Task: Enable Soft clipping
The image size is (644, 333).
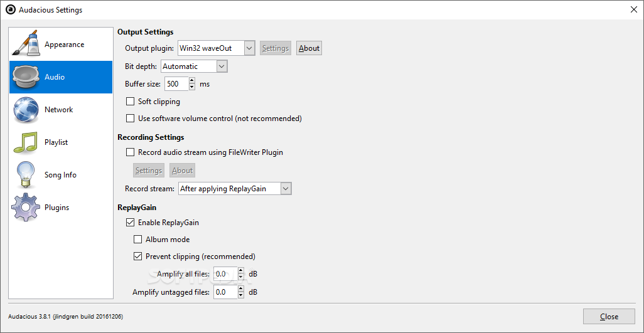Action: (130, 102)
